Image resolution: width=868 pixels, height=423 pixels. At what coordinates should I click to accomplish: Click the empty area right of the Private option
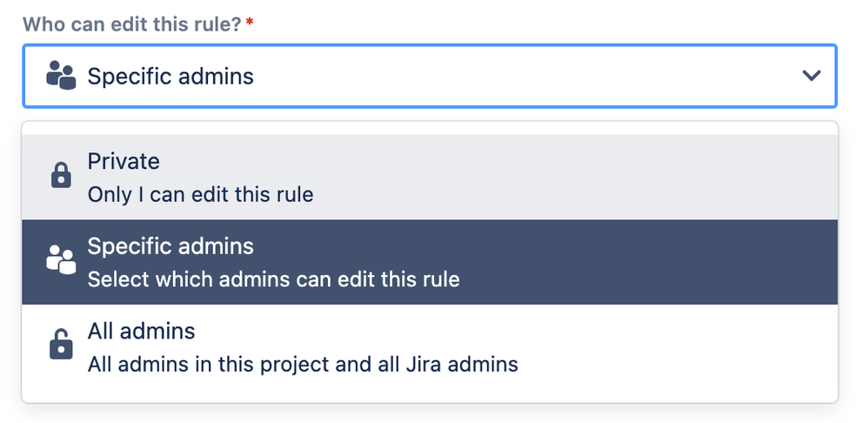pyautogui.click(x=576, y=178)
